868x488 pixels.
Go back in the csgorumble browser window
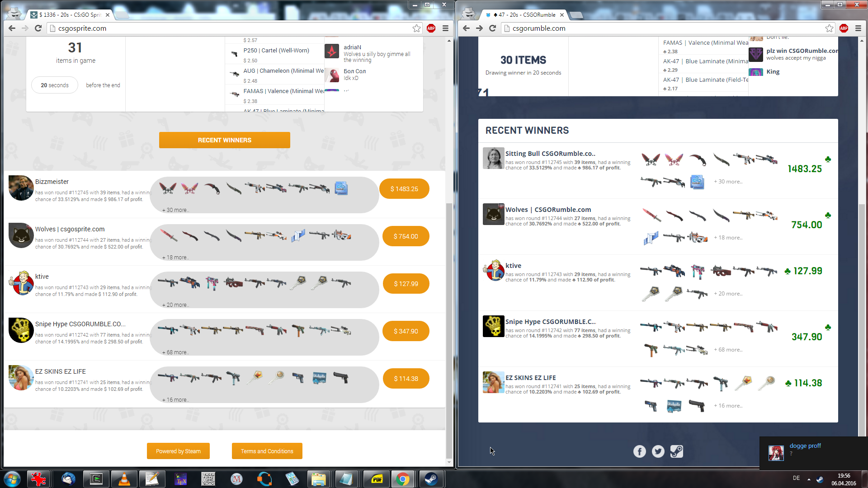tap(466, 28)
